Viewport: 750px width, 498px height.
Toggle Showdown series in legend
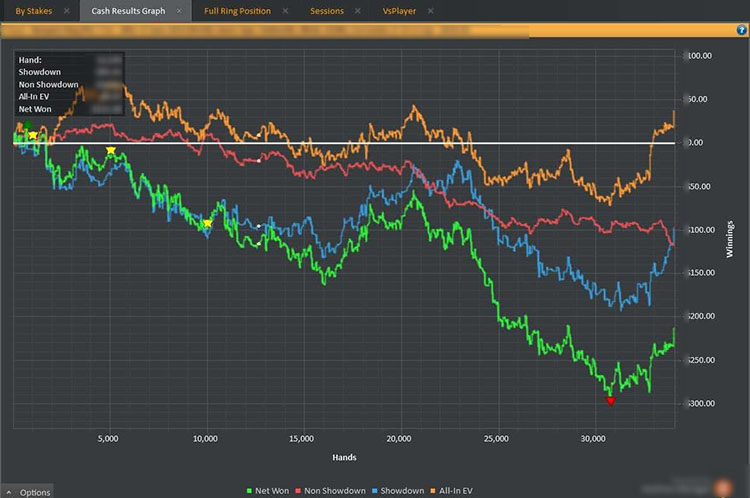402,490
